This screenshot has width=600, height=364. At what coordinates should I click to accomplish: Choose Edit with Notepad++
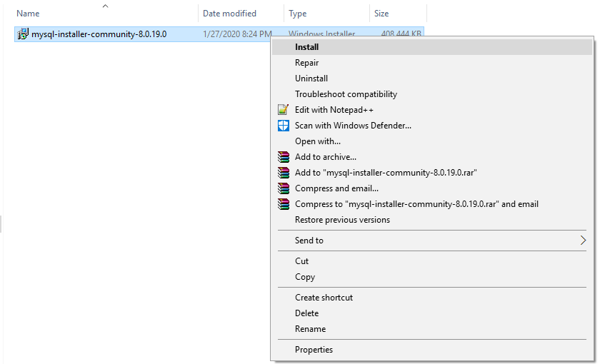[x=432, y=110]
